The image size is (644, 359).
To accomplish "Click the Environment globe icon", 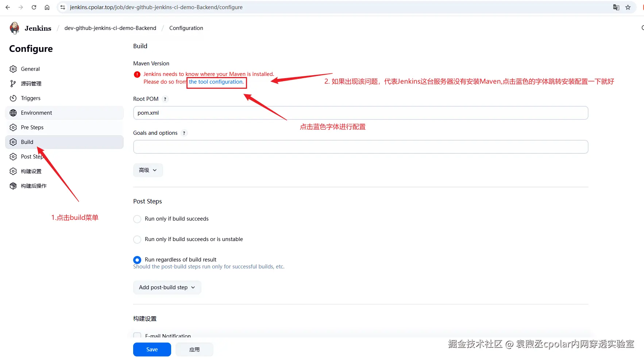I will coord(13,113).
